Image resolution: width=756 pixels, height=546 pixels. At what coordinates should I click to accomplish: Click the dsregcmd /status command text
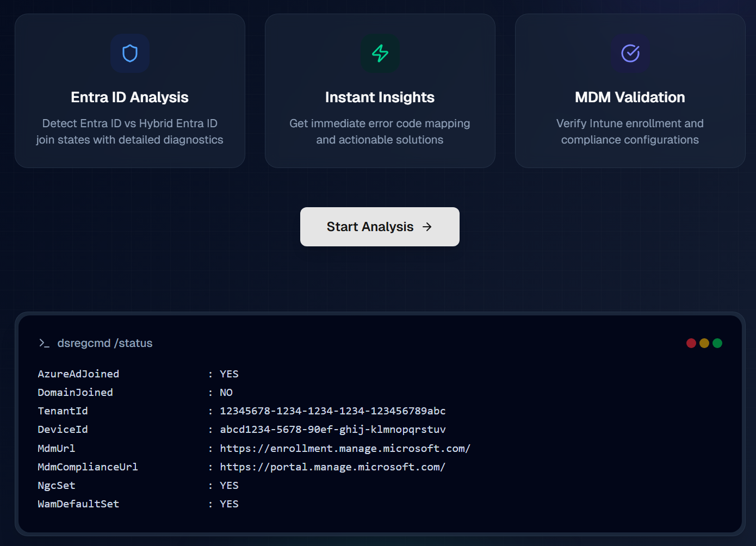(x=105, y=343)
